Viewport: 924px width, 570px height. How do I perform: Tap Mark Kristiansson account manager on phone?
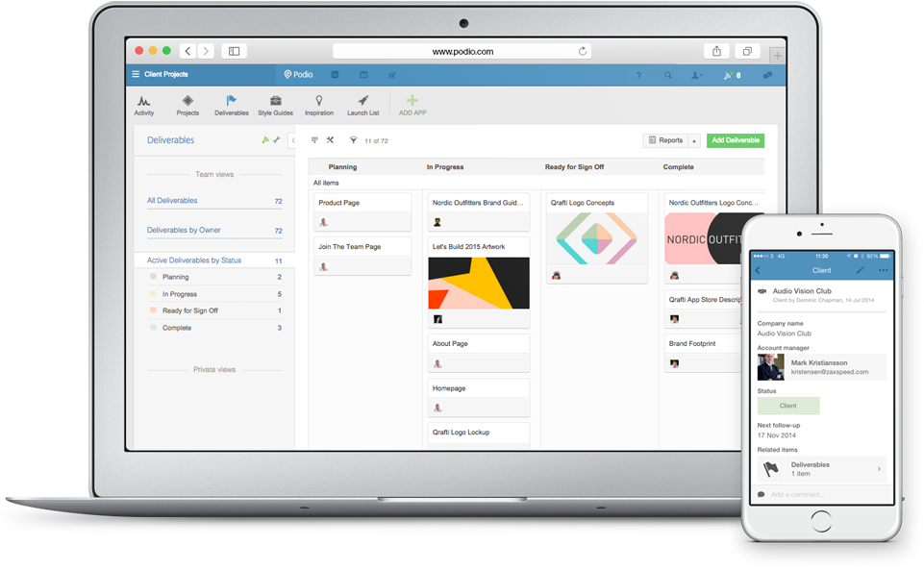pos(821,367)
